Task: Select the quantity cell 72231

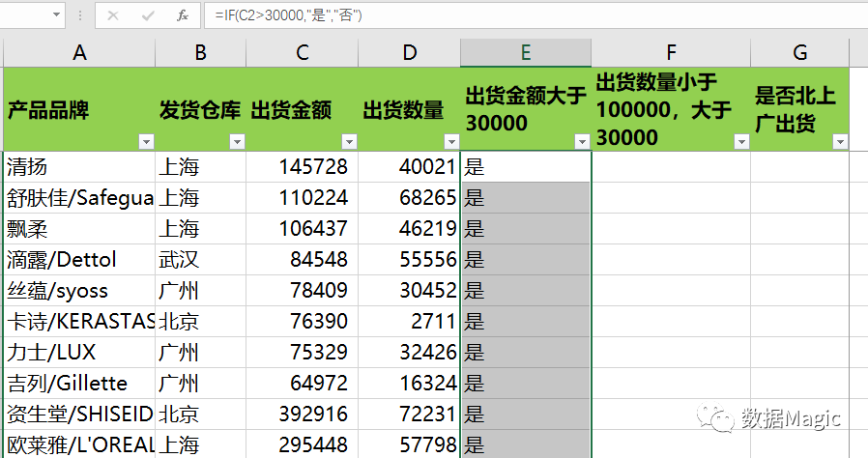Action: pyautogui.click(x=410, y=415)
